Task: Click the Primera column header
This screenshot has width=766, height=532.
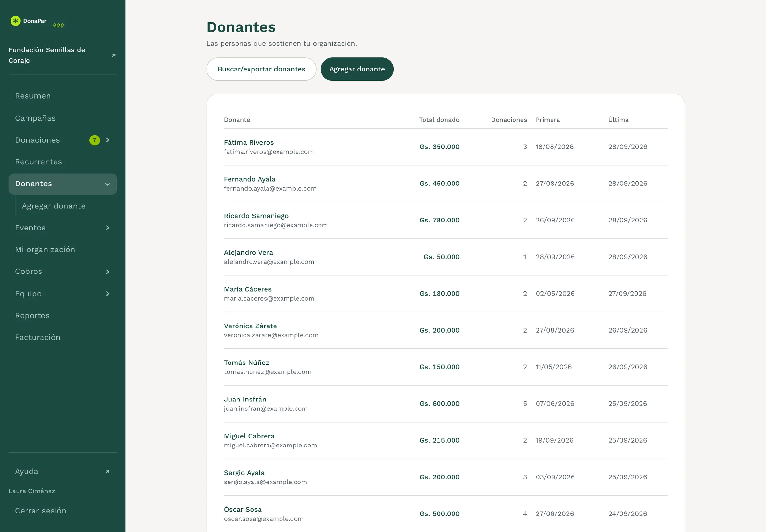Action: 548,120
